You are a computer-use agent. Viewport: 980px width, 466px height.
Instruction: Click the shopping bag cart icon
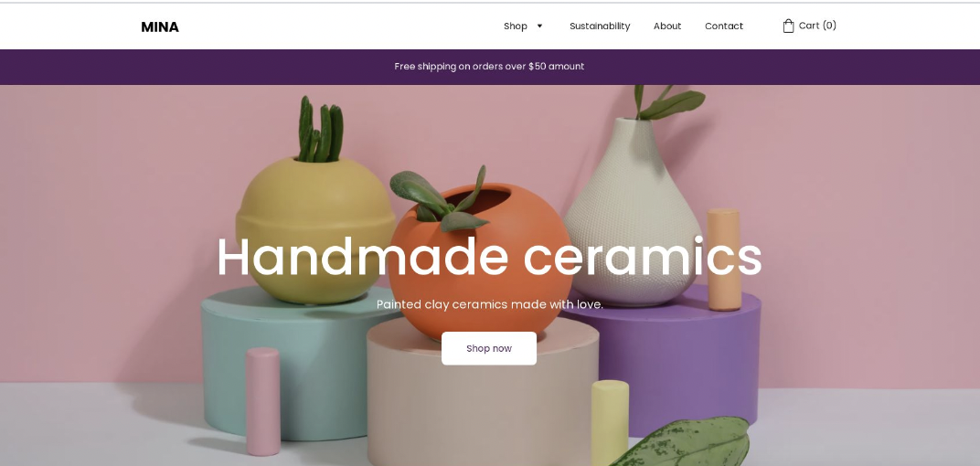[x=788, y=26]
